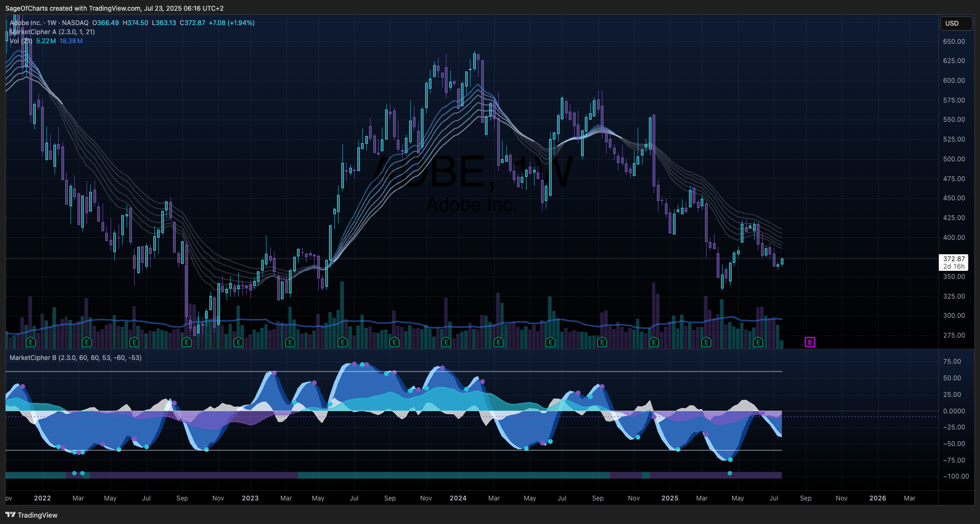This screenshot has width=980, height=524.
Task: Click the low value L363.13 in legend
Action: (164, 23)
